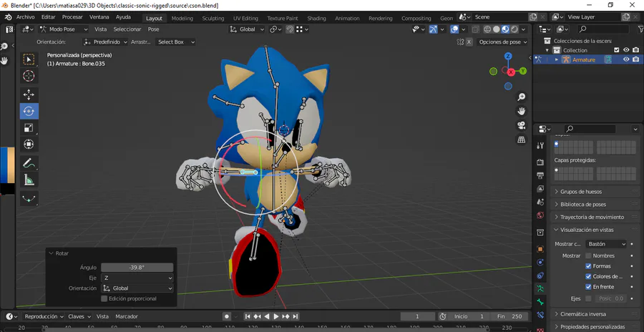Select the Measure tool
The height and width of the screenshot is (332, 644).
(29, 180)
